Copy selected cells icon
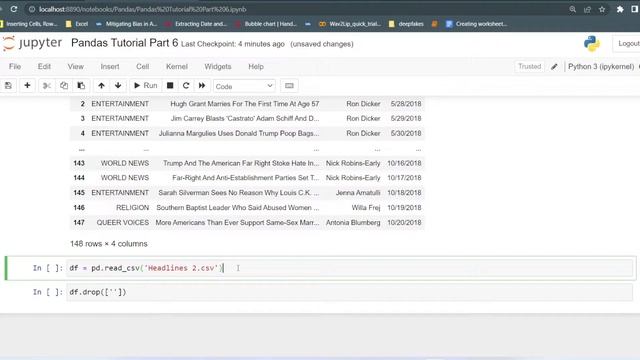Image resolution: width=640 pixels, height=360 pixels. 64,86
